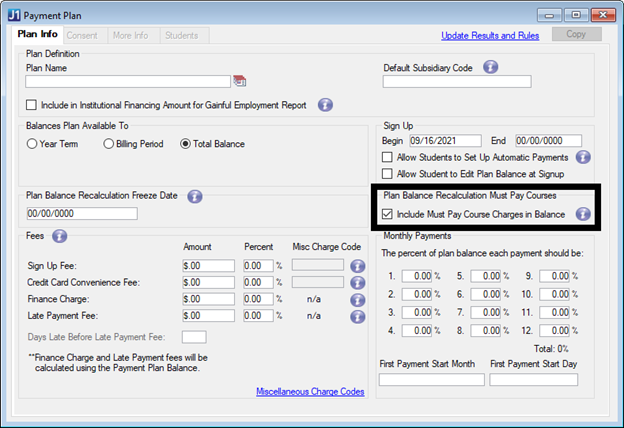Enable Allow Students to Set Up Automatic Payments
Viewport: 624px width, 428px height.
click(388, 158)
